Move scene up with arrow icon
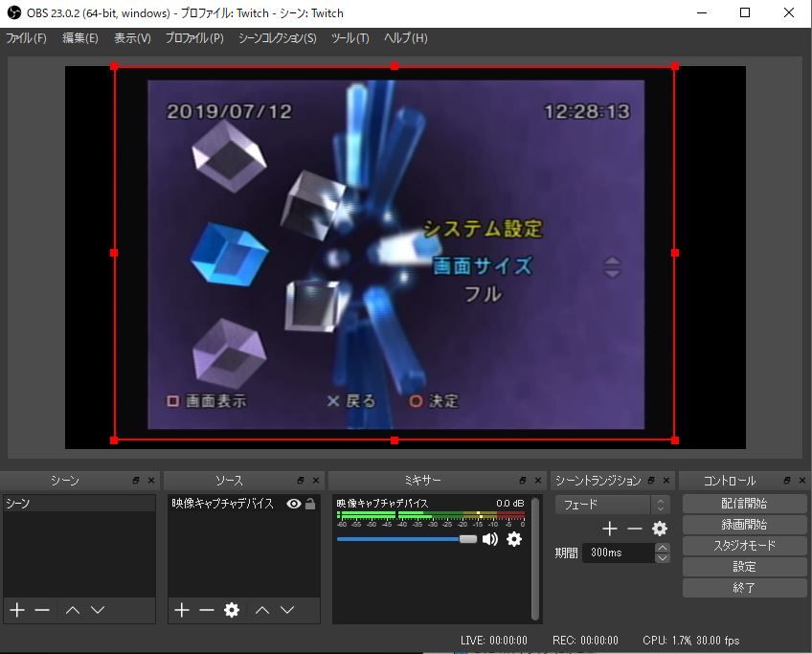812x654 pixels. (73, 610)
